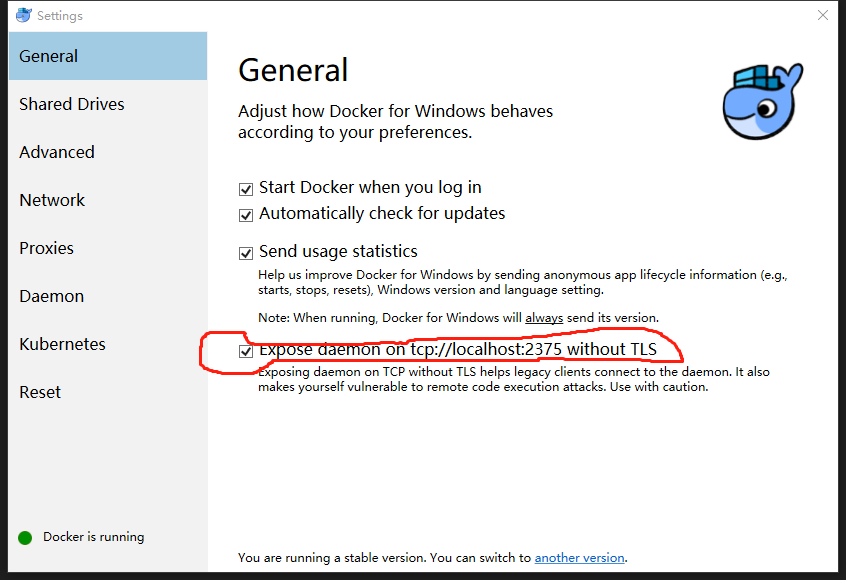This screenshot has height=580, width=846.
Task: Go to Advanced settings
Action: coord(57,152)
